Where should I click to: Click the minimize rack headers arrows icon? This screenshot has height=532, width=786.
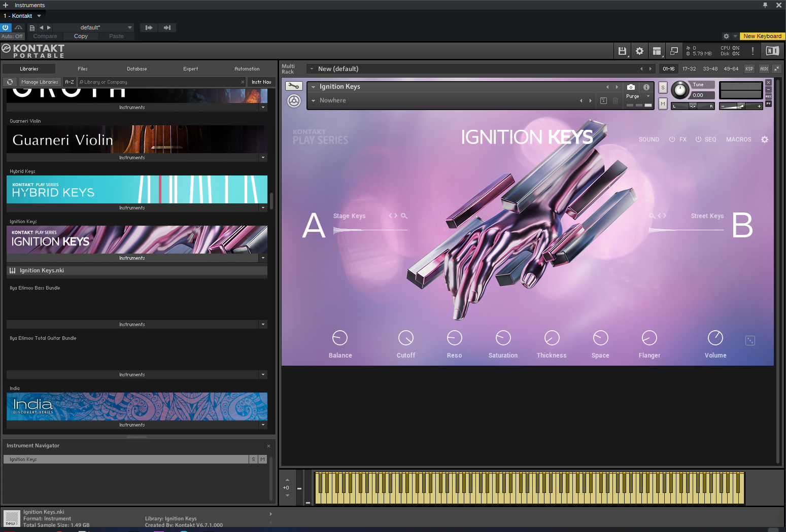point(776,68)
